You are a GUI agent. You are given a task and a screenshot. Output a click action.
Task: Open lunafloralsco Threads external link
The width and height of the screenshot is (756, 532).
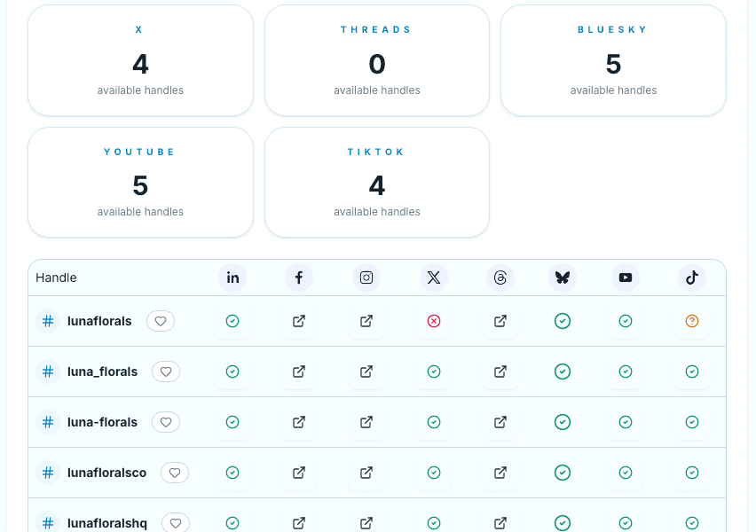(500, 473)
